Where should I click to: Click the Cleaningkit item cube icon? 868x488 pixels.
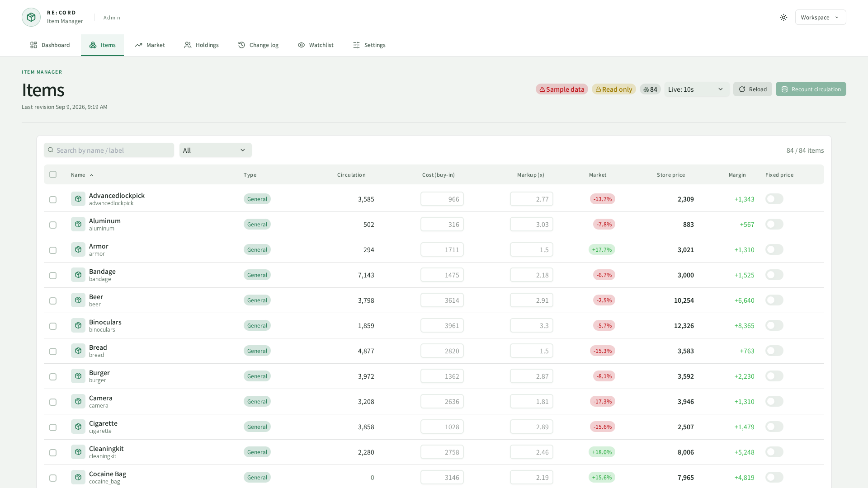[x=78, y=452]
